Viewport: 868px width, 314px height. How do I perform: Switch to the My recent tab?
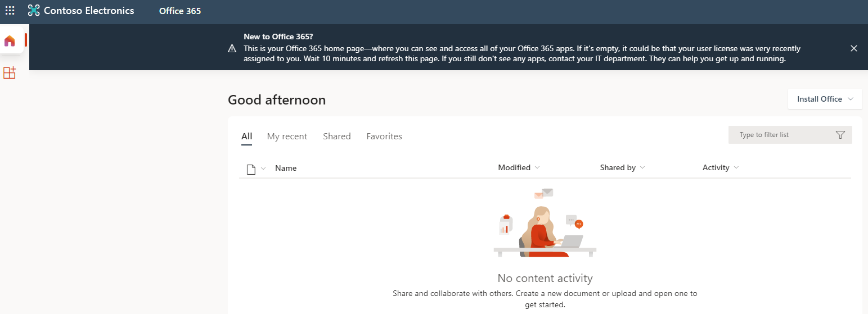point(287,136)
